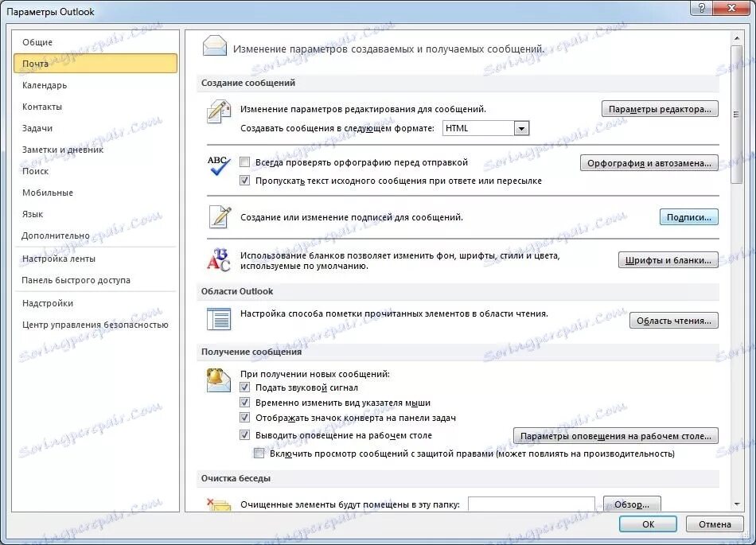This screenshot has width=756, height=545.
Task: Click the new mail bell icon
Action: (x=218, y=380)
